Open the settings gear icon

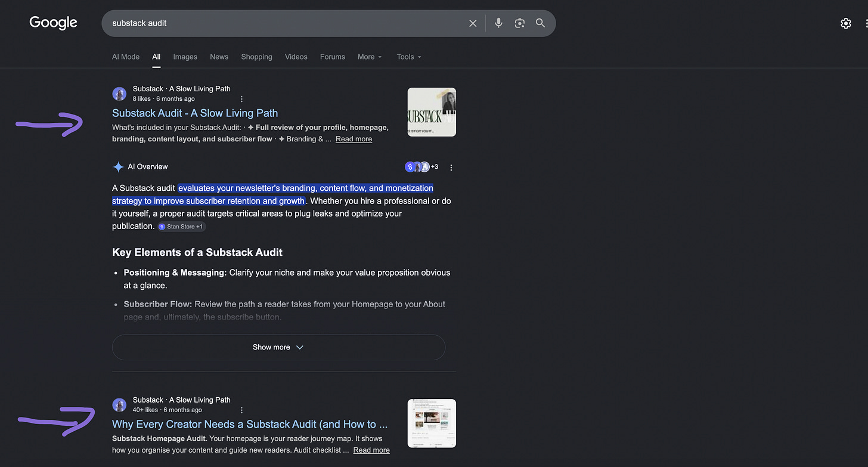[x=846, y=23]
